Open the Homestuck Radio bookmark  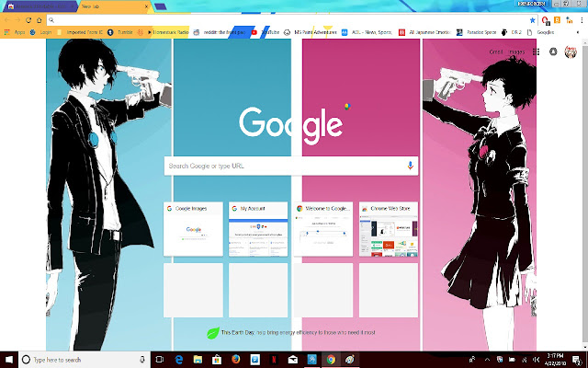[167, 33]
